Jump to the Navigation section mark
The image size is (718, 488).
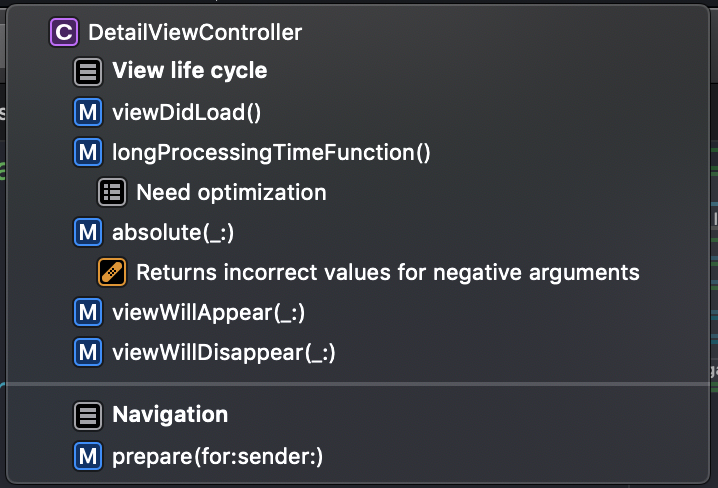[170, 415]
